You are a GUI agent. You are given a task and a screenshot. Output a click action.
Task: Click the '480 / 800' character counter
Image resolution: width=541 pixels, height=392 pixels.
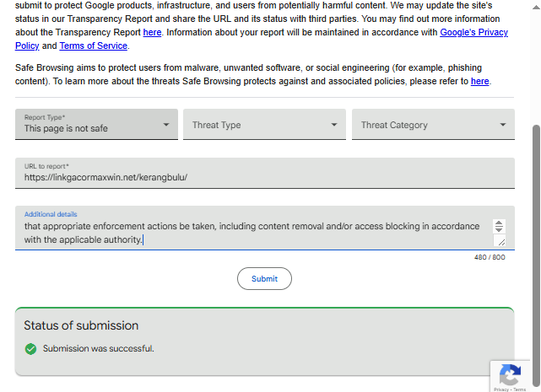click(490, 257)
